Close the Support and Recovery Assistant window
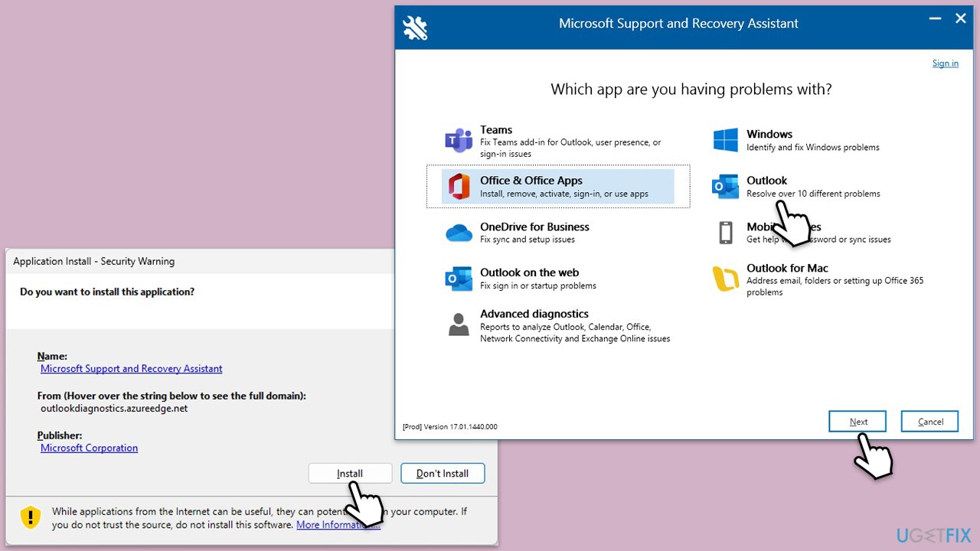980x551 pixels. 961,18
